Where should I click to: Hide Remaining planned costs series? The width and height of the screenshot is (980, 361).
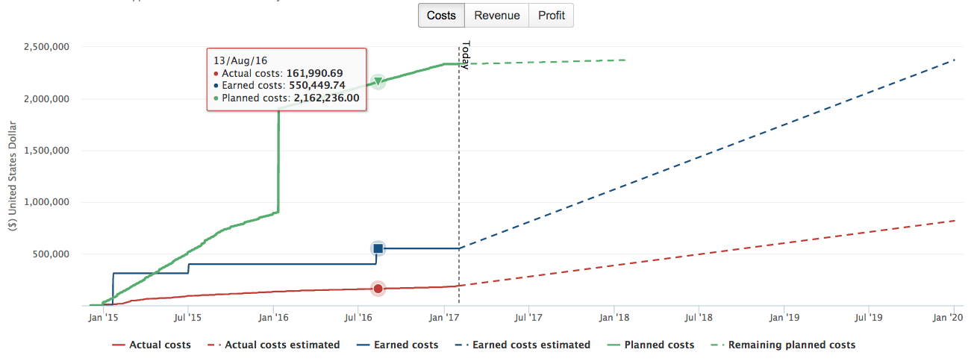[791, 345]
